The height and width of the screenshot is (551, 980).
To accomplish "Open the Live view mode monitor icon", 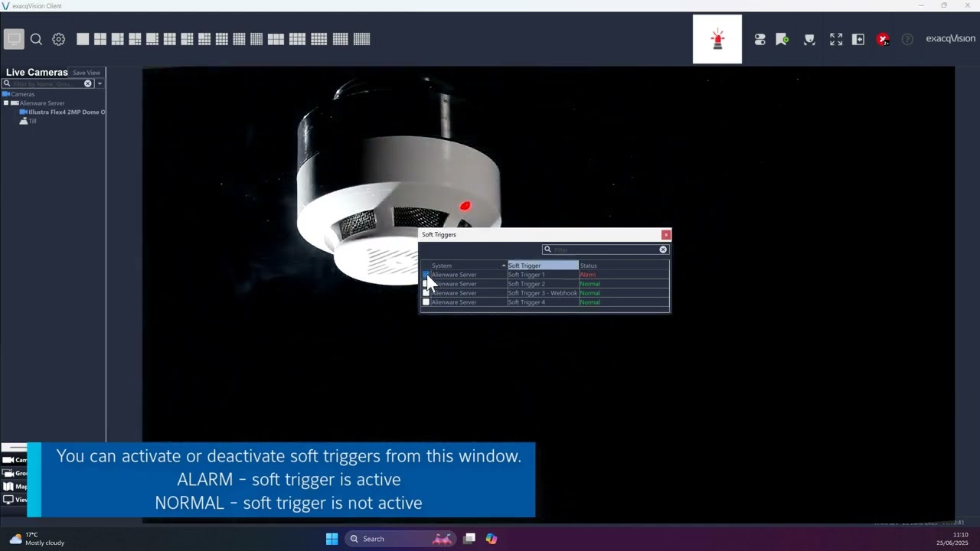I will point(14,39).
